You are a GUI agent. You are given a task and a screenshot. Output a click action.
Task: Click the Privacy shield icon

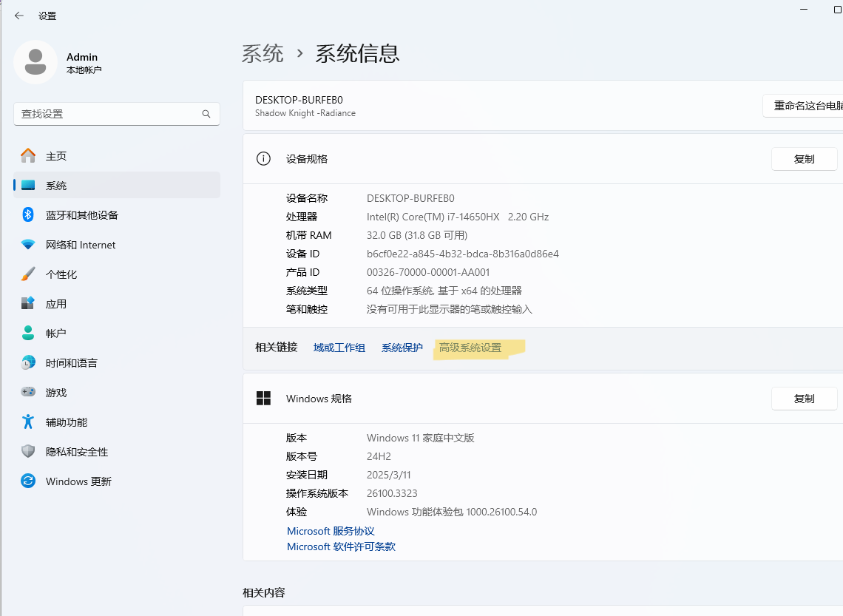[x=28, y=452]
